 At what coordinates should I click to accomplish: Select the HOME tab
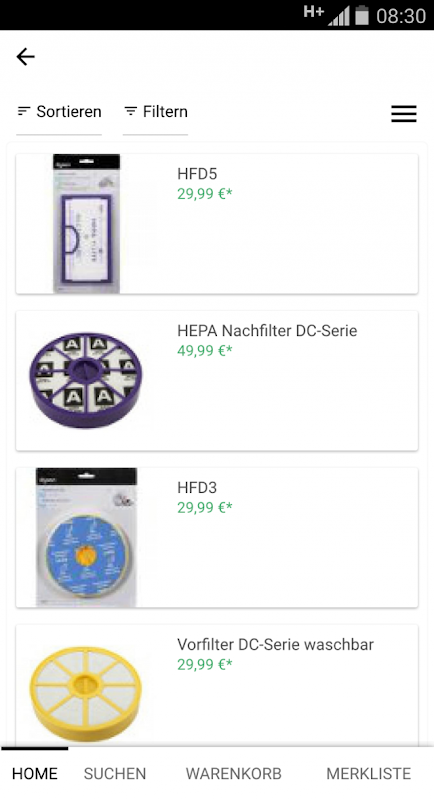click(x=35, y=773)
